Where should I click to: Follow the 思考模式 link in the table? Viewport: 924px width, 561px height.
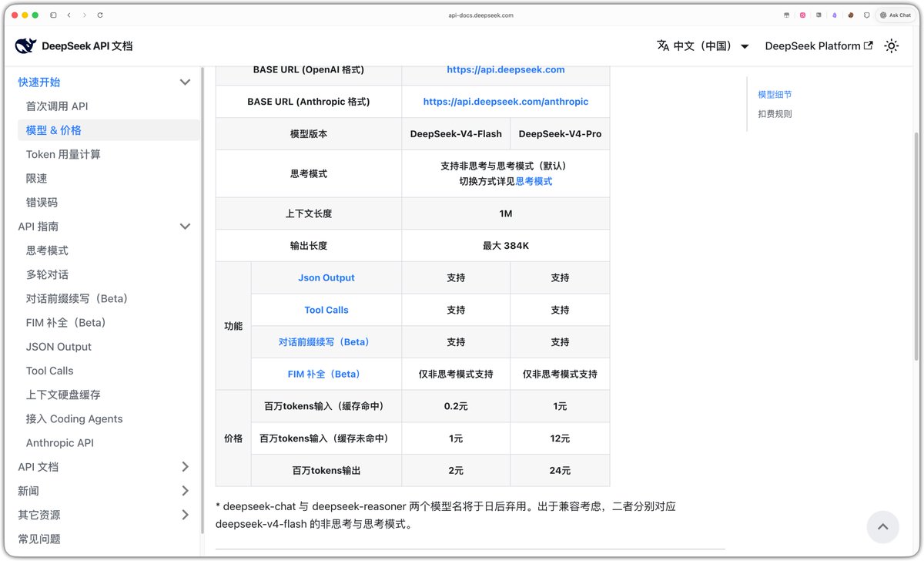tap(534, 181)
